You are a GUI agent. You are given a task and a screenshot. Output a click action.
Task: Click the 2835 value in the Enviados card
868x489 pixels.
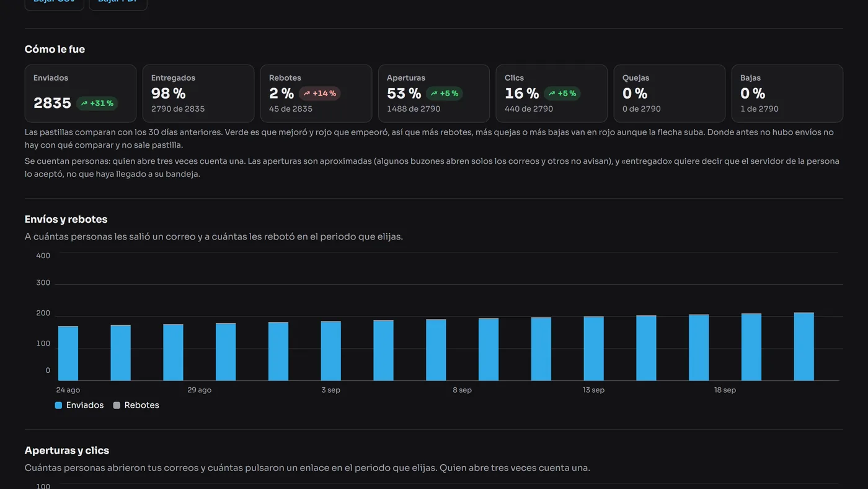pyautogui.click(x=52, y=103)
